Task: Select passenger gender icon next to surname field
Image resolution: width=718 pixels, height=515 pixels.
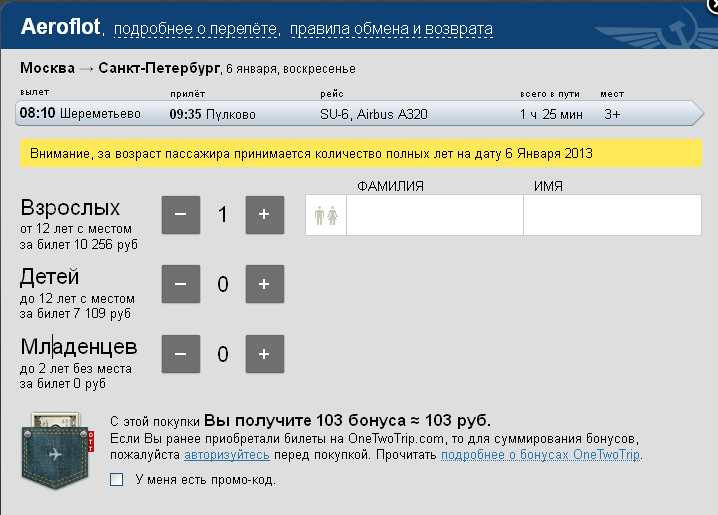Action: point(326,215)
